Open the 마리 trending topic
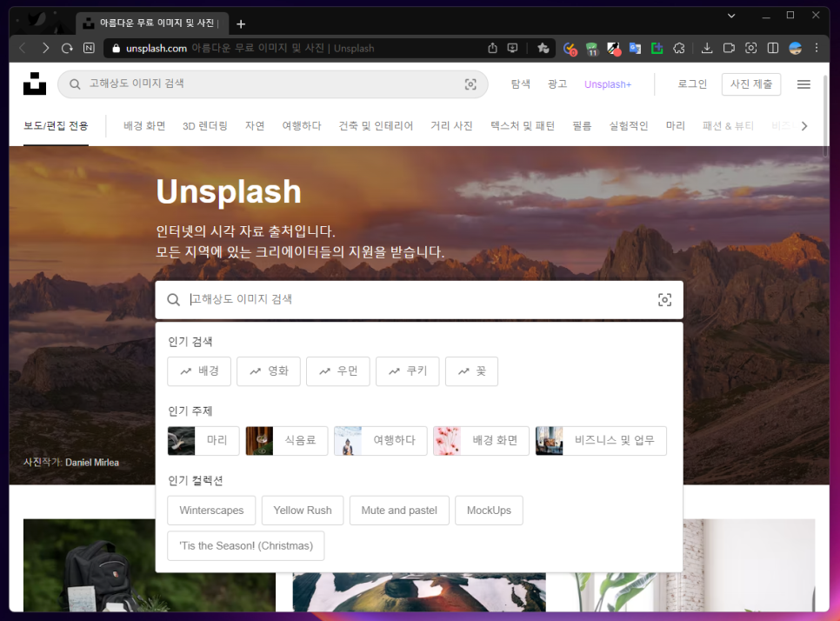Viewport: 840px width, 621px height. tap(203, 441)
